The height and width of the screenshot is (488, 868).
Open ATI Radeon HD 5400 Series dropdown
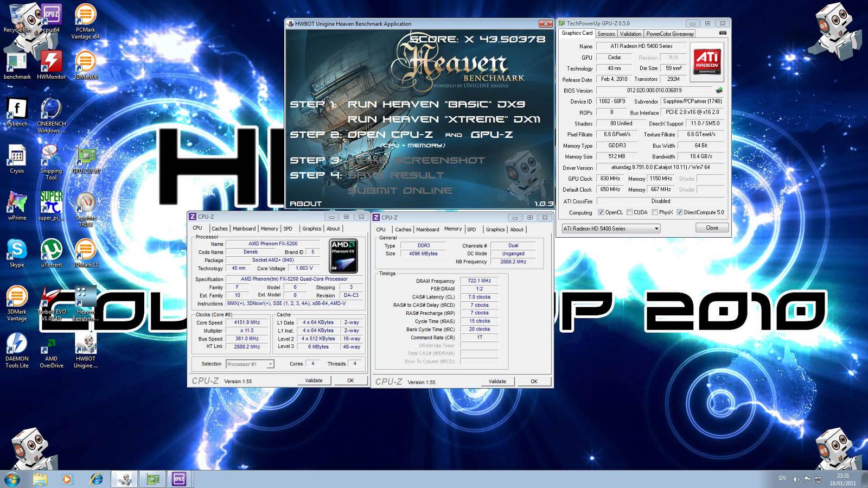[611, 229]
